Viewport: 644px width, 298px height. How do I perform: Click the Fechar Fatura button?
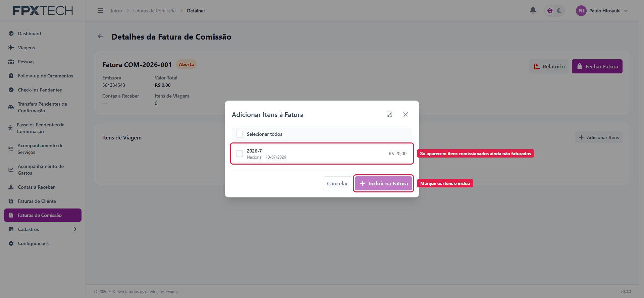[x=597, y=66]
